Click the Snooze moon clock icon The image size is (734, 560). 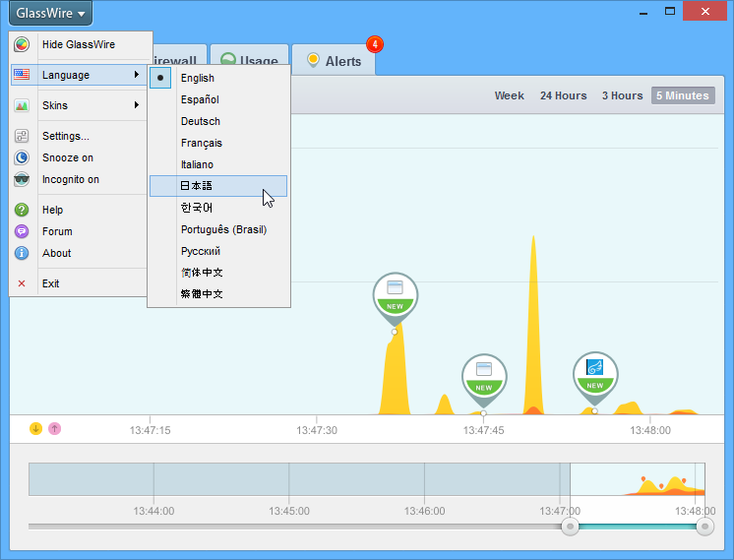point(22,157)
